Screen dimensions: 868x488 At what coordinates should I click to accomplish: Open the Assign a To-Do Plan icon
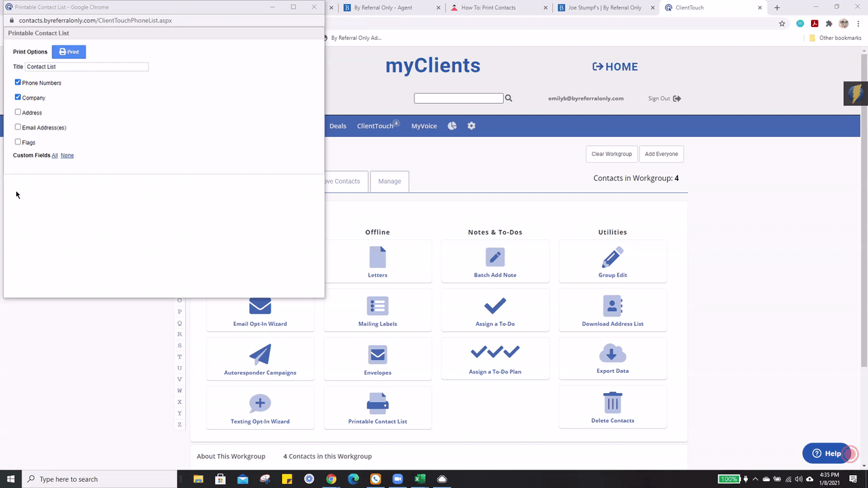coord(495,352)
